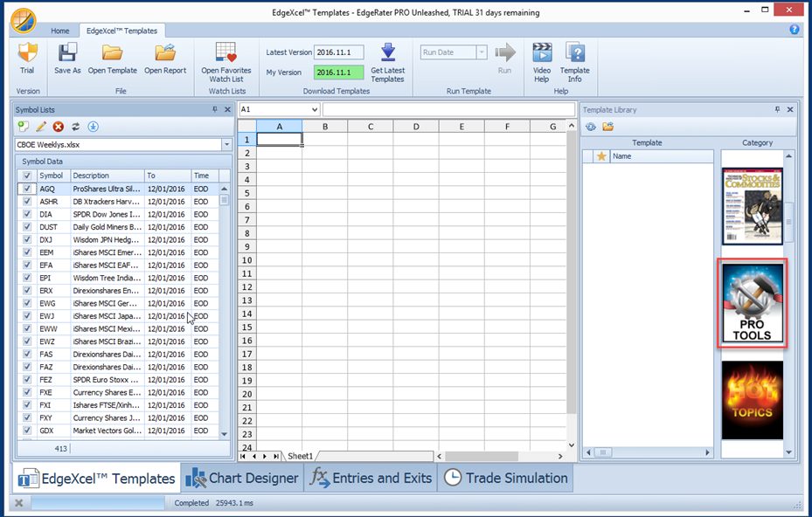Go to first sheet navigation arrow

coord(243,456)
